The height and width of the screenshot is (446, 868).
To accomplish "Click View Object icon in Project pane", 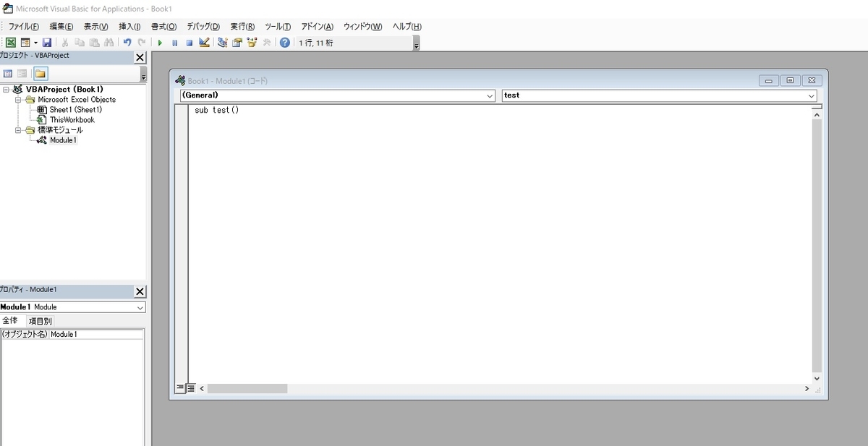I will [22, 74].
